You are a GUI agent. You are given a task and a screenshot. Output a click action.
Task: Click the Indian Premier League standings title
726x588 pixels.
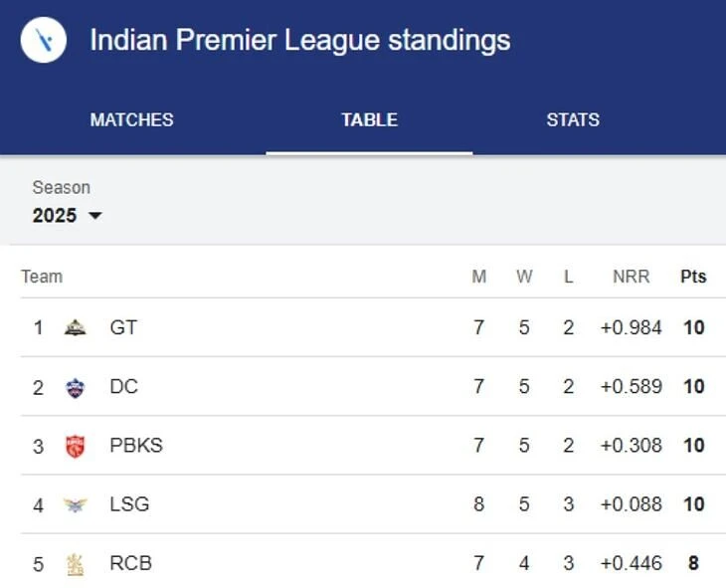click(300, 40)
